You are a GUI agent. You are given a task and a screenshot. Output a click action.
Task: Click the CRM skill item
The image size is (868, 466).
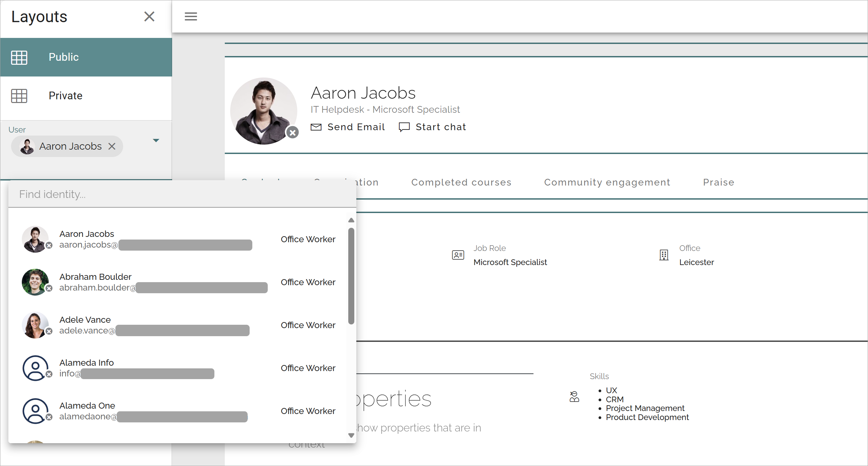pos(615,399)
